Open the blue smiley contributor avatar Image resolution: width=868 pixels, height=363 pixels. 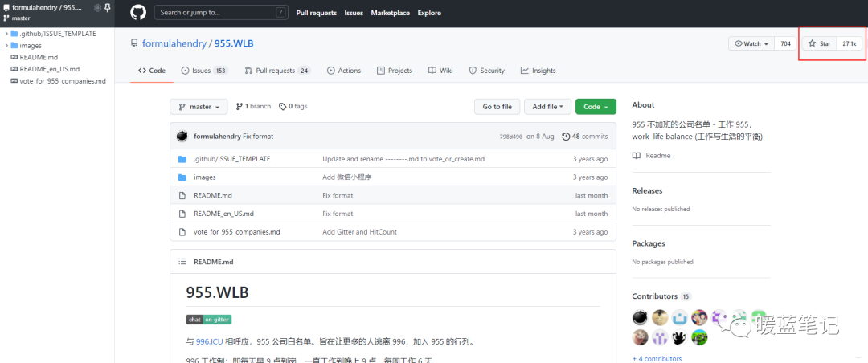coord(679,318)
